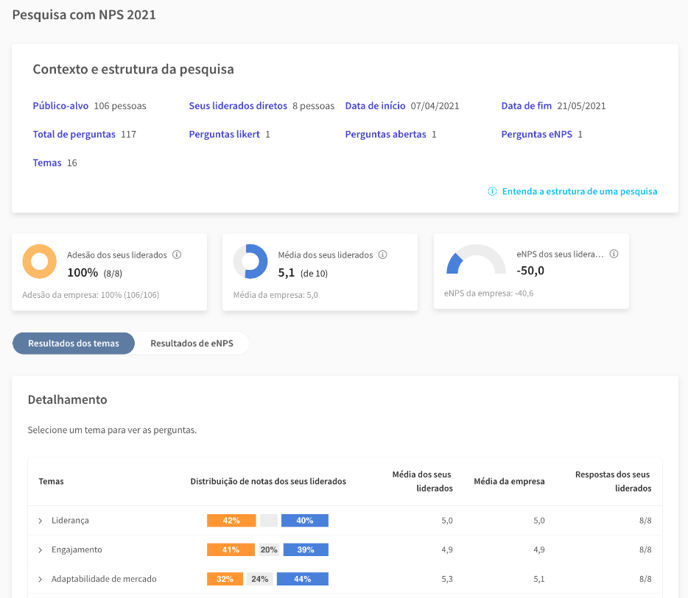
Task: Click orange 41% bar in Engajamento row
Action: (x=231, y=550)
